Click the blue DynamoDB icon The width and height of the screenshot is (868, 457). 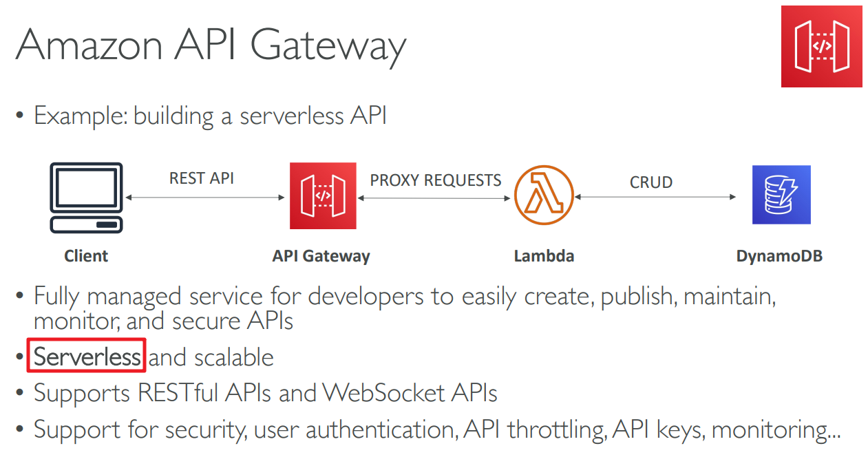pos(781,195)
